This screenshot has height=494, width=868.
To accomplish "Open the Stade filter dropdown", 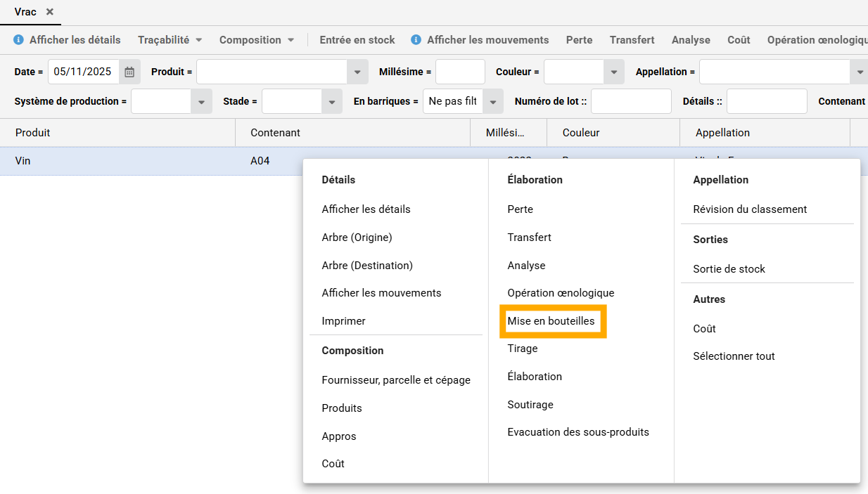I will 331,102.
